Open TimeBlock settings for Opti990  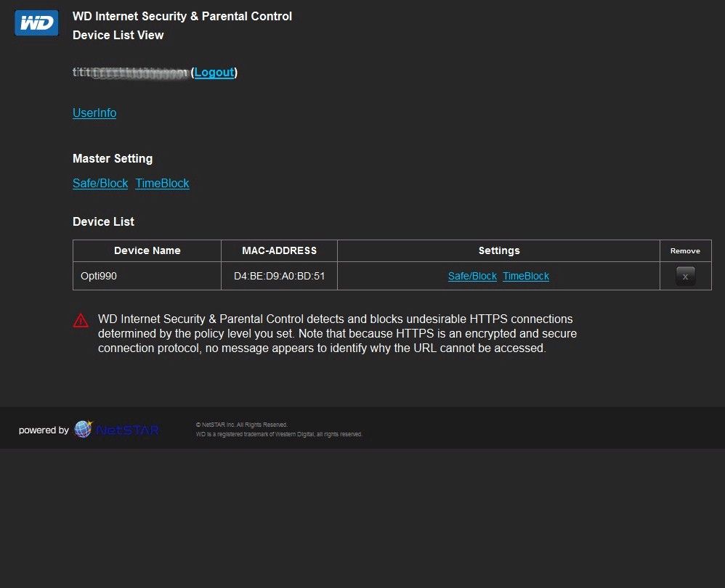point(526,277)
